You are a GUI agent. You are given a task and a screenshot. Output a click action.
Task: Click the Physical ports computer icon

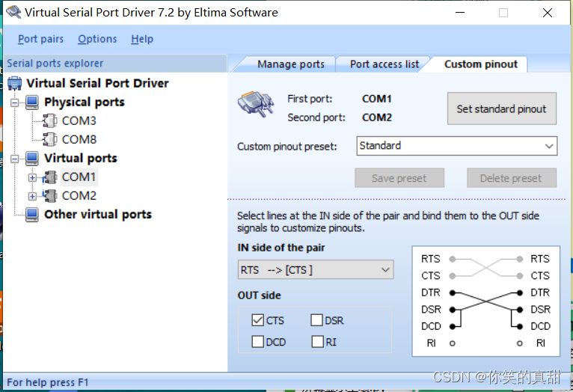[32, 102]
